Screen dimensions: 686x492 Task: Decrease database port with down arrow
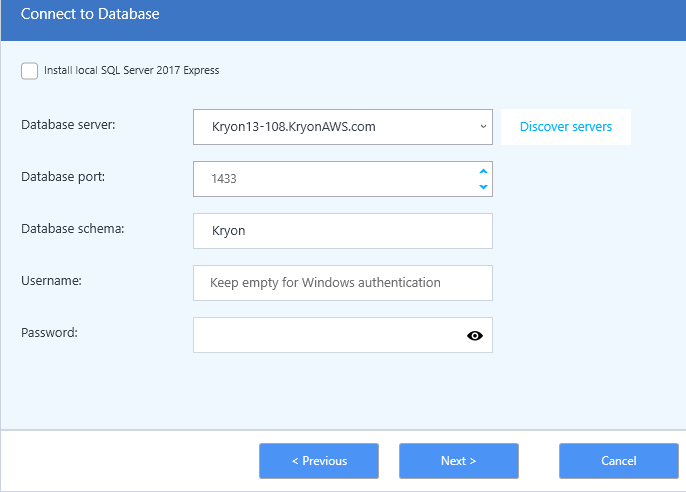coord(483,187)
